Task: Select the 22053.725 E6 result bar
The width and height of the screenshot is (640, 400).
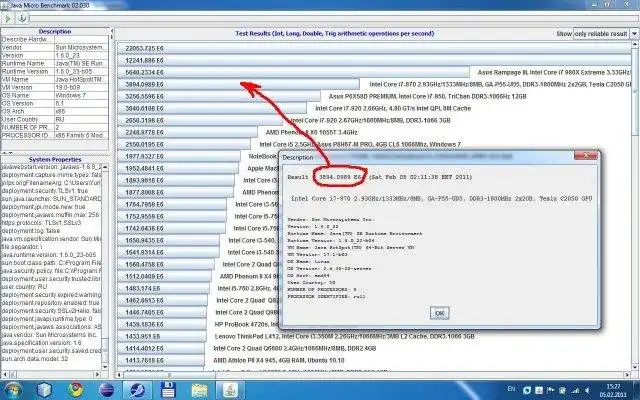Action: [x=373, y=48]
